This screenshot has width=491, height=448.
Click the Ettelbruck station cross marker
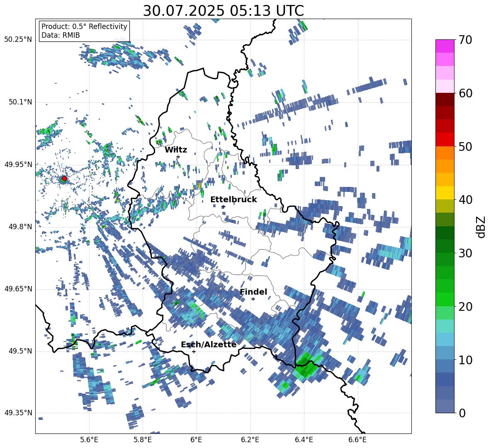[224, 206]
